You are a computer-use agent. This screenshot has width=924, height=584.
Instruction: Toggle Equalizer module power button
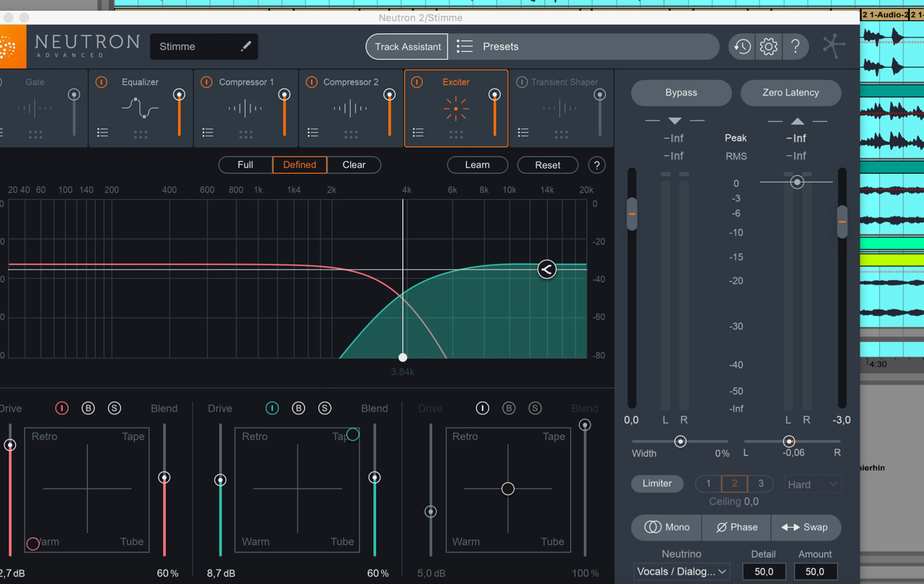[101, 82]
